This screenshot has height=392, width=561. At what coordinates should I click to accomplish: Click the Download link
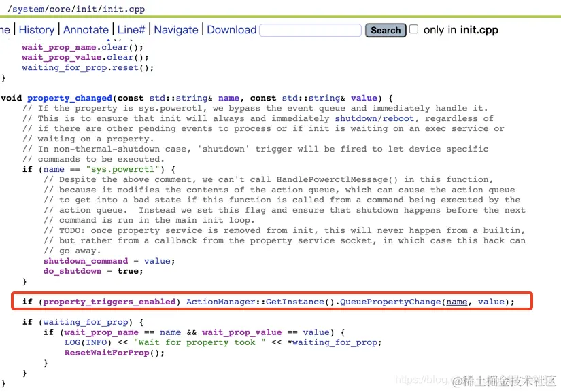tap(232, 30)
